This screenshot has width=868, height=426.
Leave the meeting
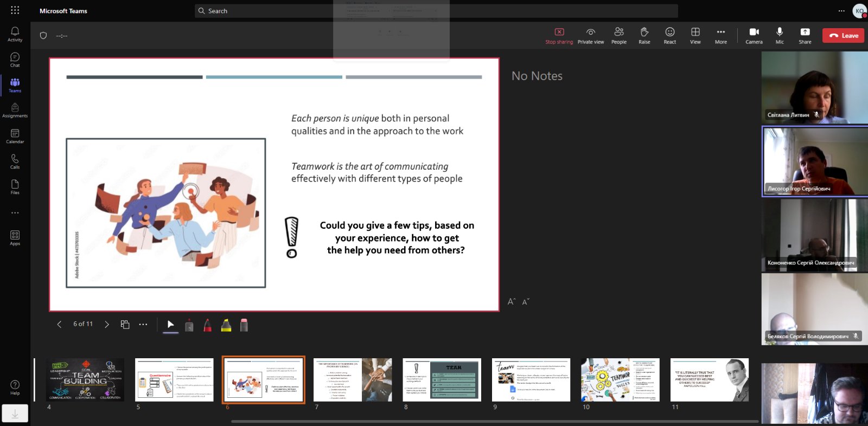tap(843, 35)
